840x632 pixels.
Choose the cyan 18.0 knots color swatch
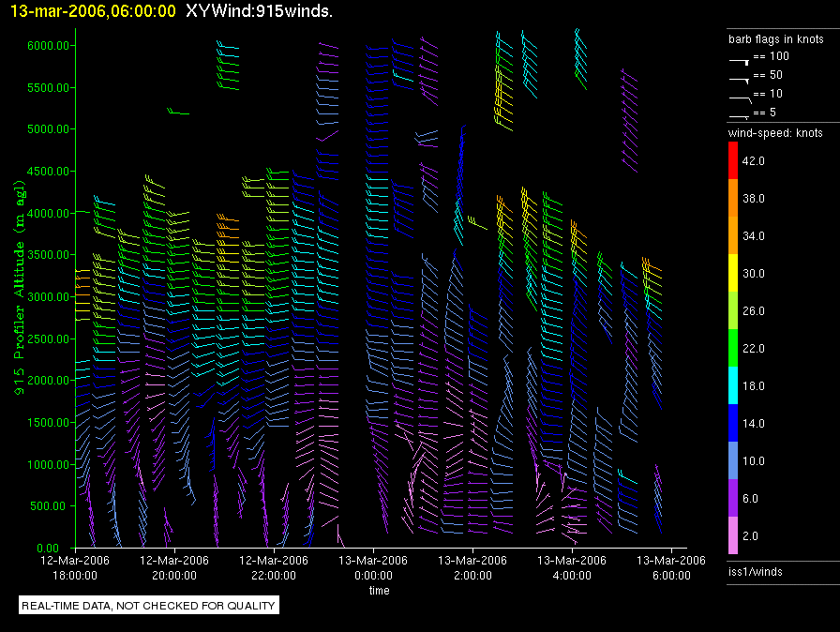pyautogui.click(x=734, y=385)
